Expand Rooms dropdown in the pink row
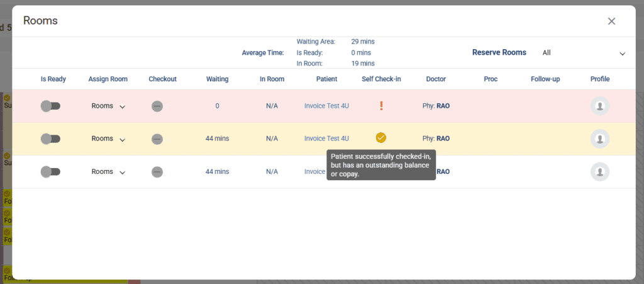The height and width of the screenshot is (284, 644). 109,106
